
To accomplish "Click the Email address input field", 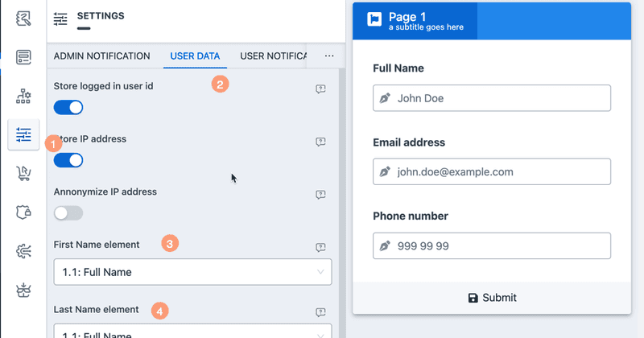I will (x=492, y=171).
